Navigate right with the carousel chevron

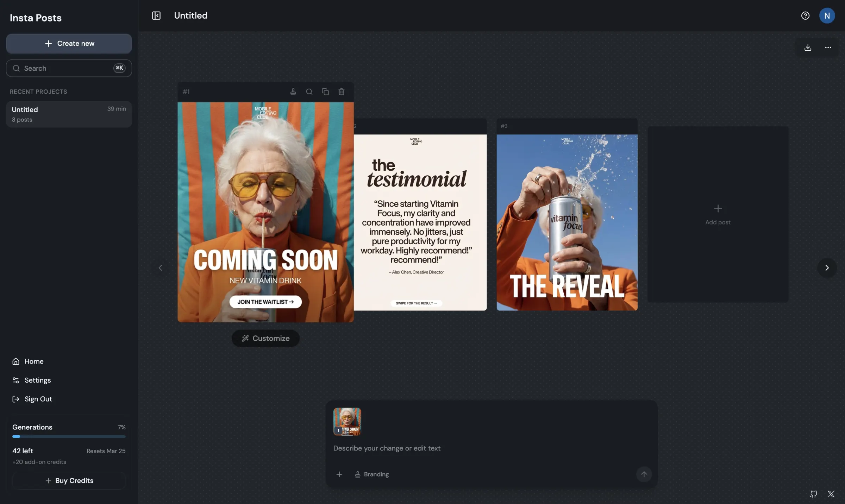827,268
